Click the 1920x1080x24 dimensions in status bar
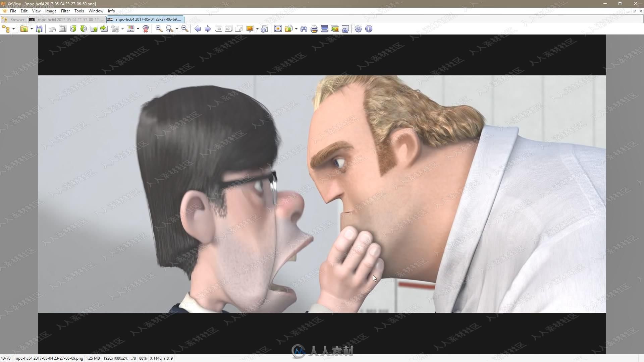Viewport: 644px width, 362px height. click(119, 358)
